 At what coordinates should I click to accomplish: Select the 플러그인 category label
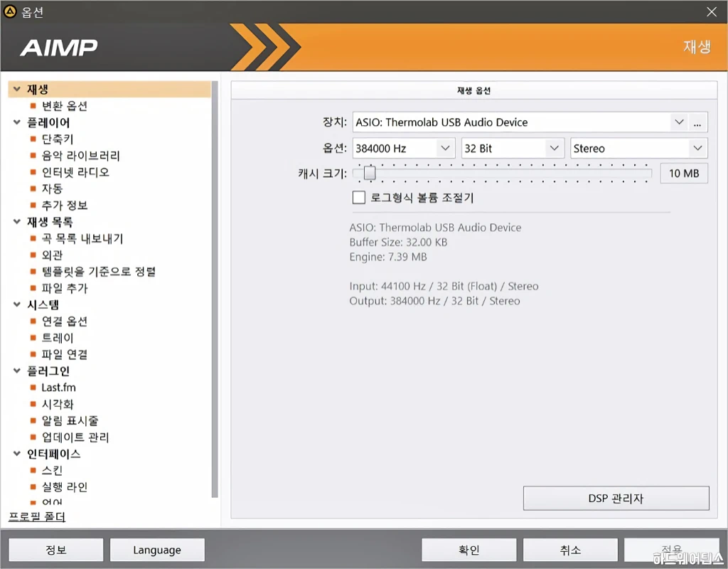coord(48,371)
